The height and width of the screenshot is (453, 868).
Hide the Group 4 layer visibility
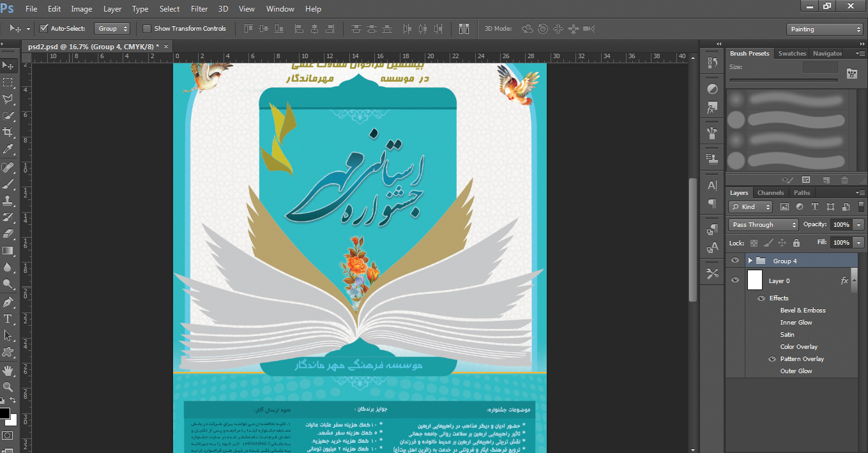tap(735, 261)
